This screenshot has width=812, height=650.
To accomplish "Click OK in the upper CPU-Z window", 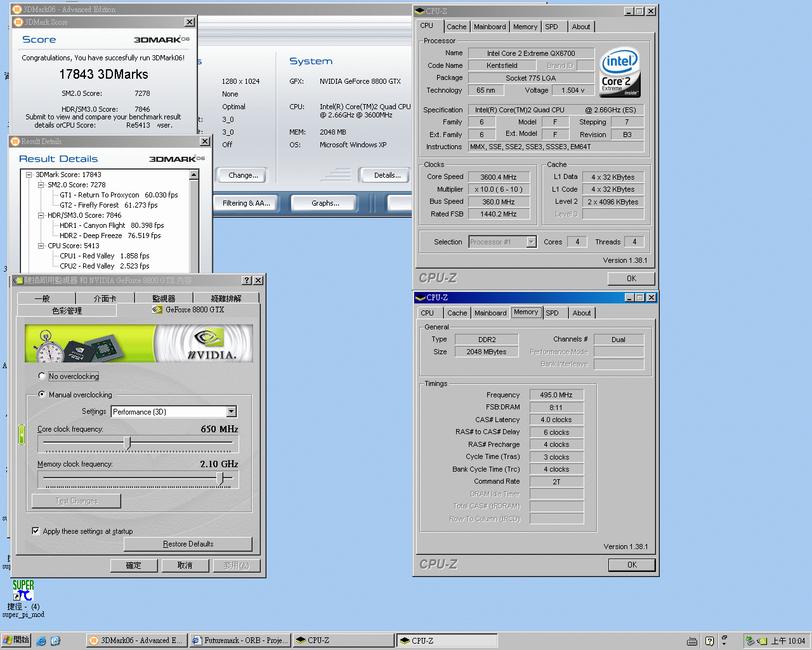I will point(631,278).
